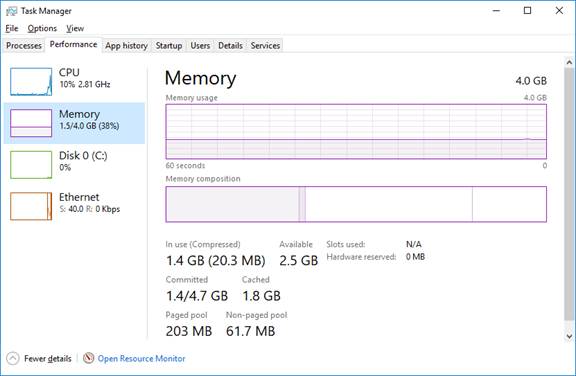Go to the Startup tab
This screenshot has height=376, width=576.
pos(169,46)
